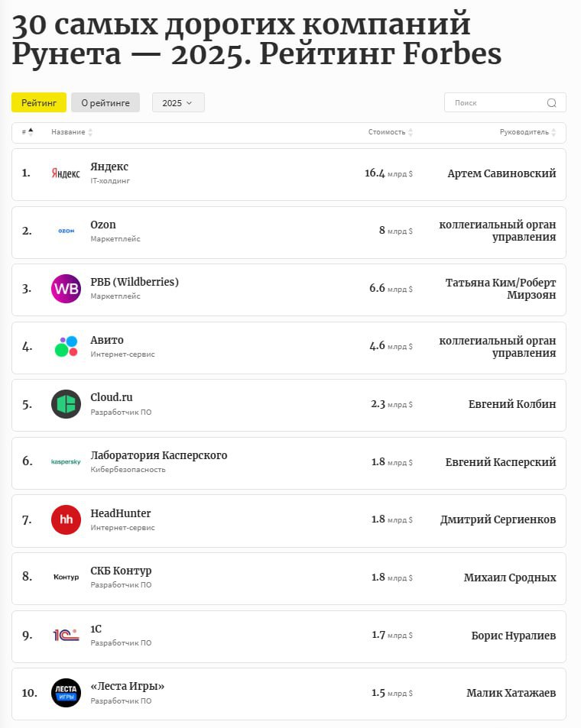
Task: Sort by the # rank column
Action: coord(28,132)
